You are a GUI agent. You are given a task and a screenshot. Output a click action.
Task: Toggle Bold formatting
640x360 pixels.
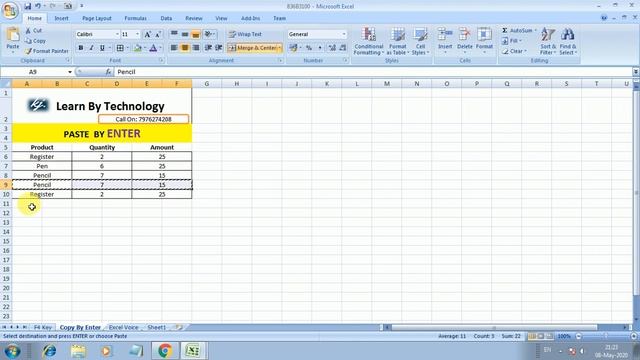click(81, 48)
